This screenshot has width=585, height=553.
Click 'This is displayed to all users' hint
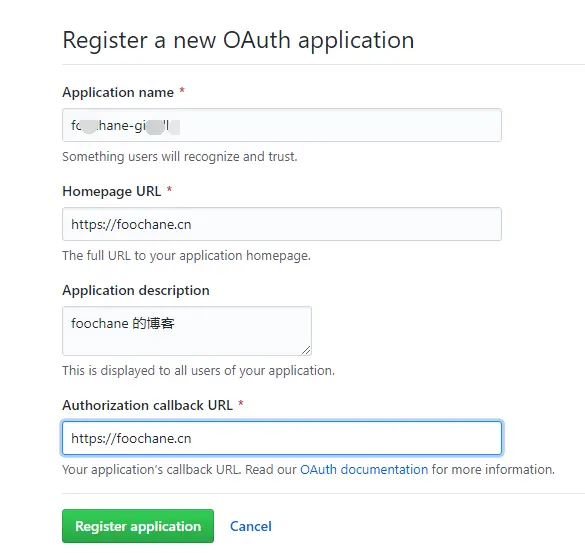click(198, 371)
